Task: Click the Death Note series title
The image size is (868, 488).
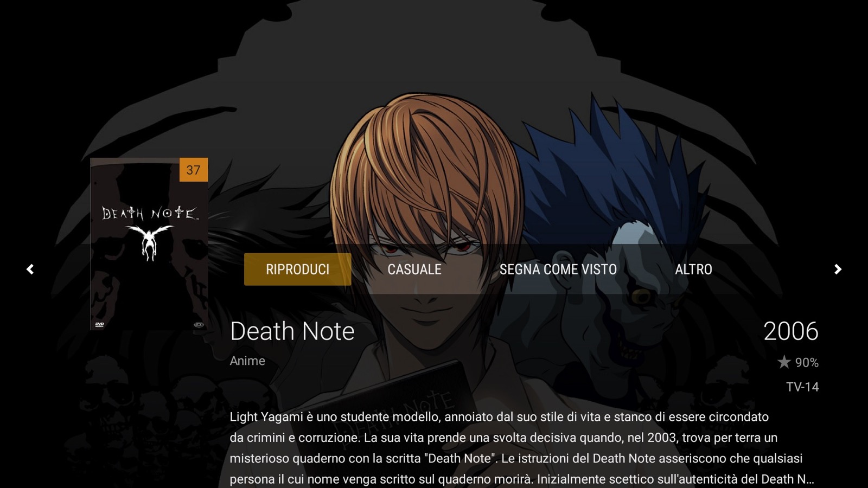Action: [292, 331]
